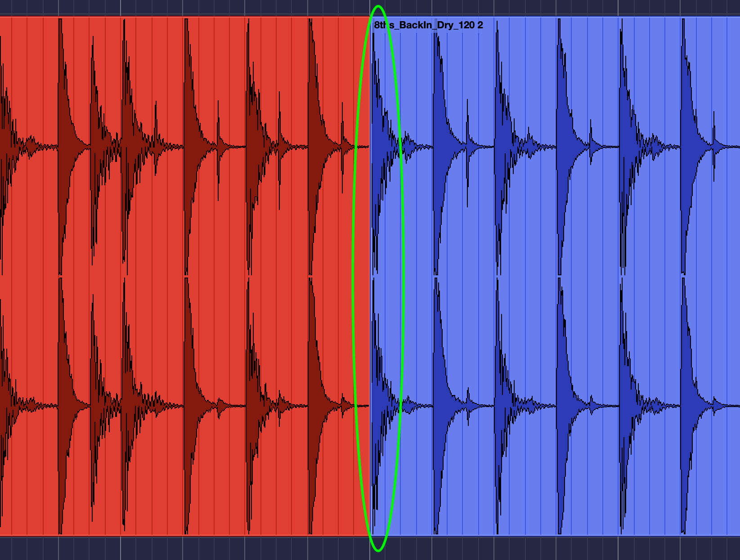Select the blue 8ths_BackIn_Dry_120 2 region
The height and width of the screenshot is (560, 740).
pyautogui.click(x=555, y=276)
